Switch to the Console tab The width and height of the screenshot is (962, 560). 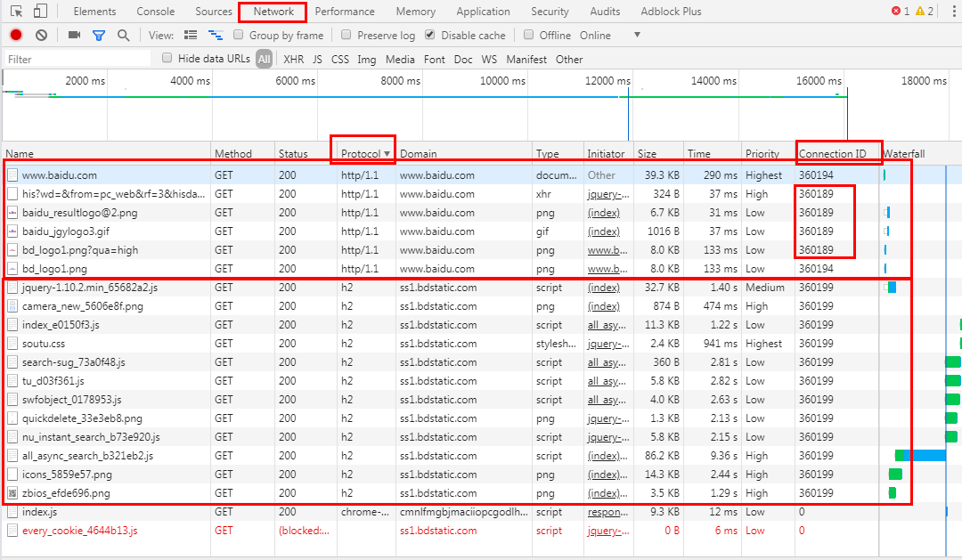click(155, 11)
